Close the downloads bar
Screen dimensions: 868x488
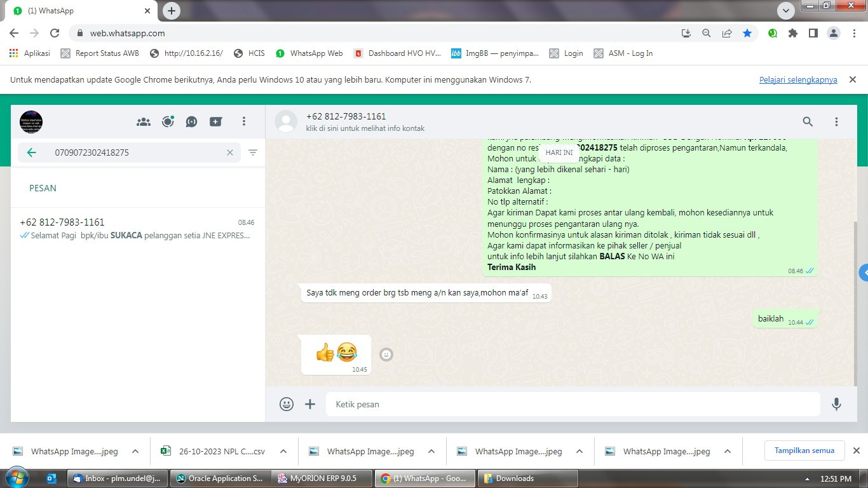click(x=856, y=451)
